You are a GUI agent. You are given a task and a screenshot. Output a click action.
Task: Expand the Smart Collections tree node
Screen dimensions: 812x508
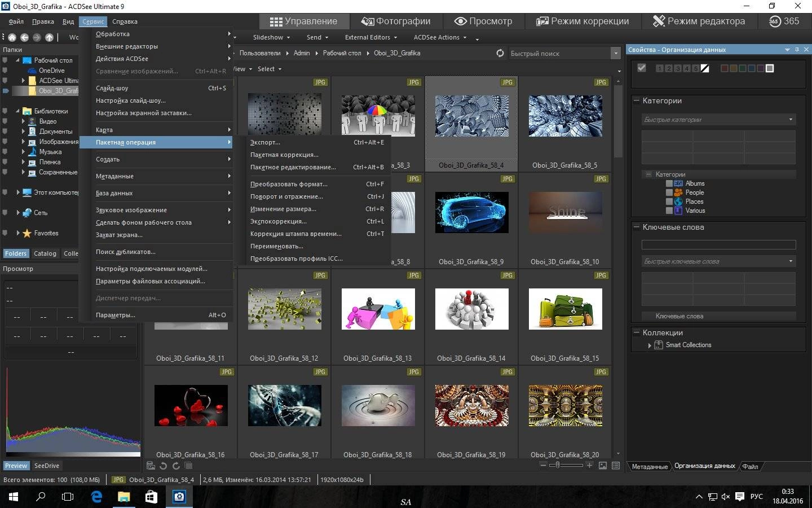pos(650,345)
